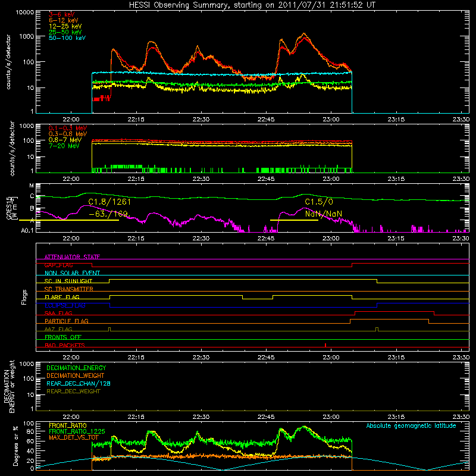Click the 7-20 MeV legend label
This screenshot has width=476, height=476.
tap(64, 146)
